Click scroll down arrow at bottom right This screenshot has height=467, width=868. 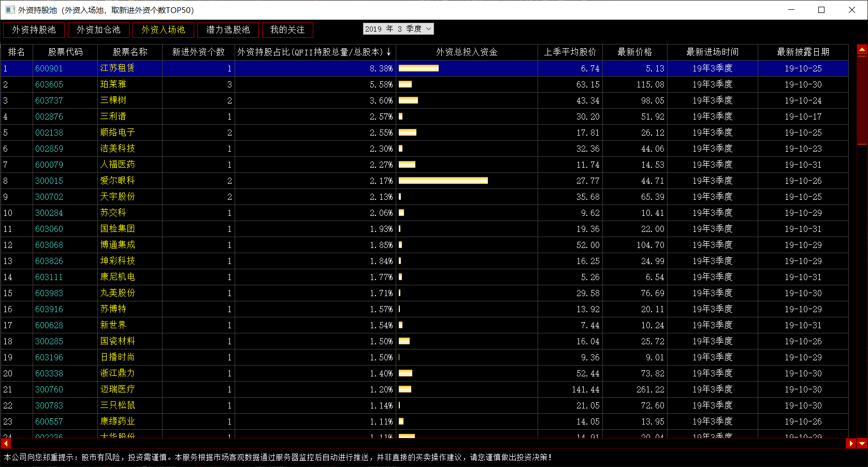(x=862, y=444)
